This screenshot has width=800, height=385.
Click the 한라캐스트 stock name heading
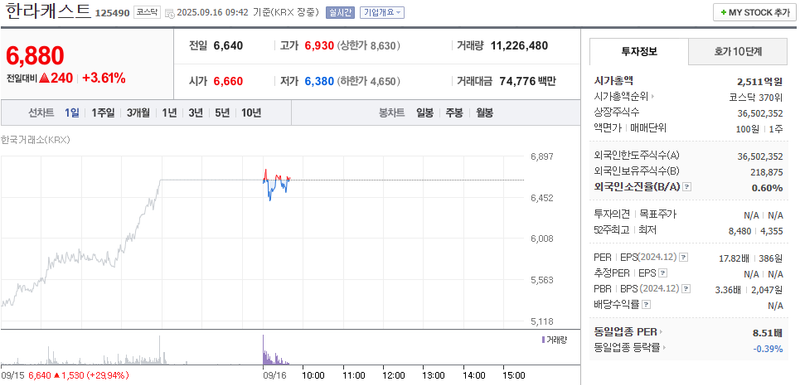point(48,11)
